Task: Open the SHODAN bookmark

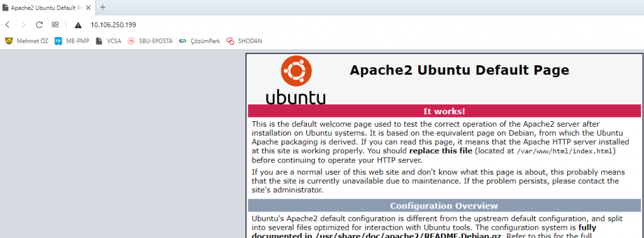Action: tap(245, 41)
